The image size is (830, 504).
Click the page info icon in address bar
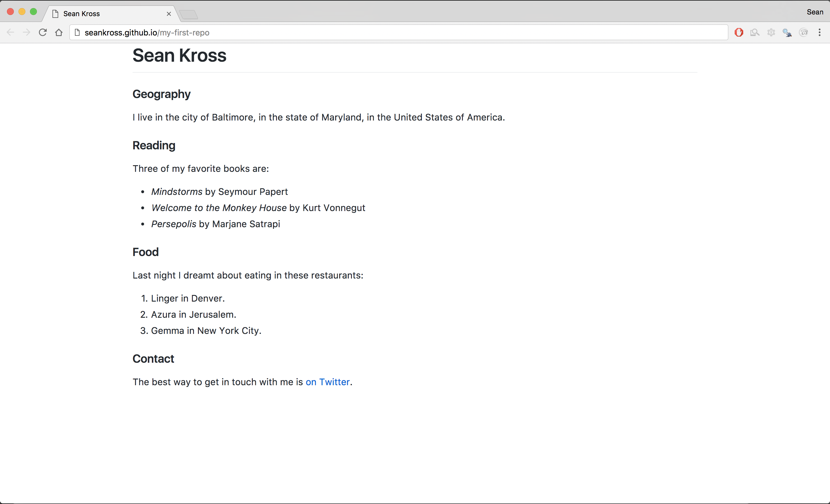click(77, 32)
